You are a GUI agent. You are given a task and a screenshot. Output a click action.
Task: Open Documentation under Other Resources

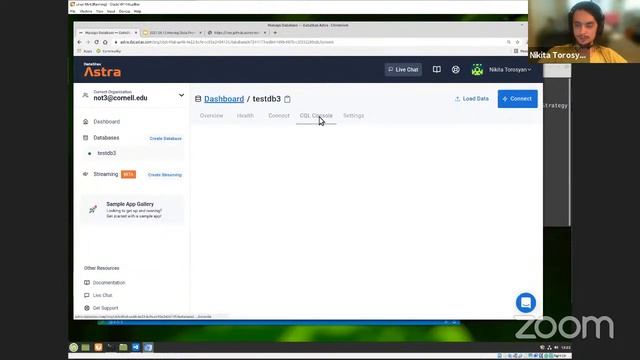click(x=109, y=282)
